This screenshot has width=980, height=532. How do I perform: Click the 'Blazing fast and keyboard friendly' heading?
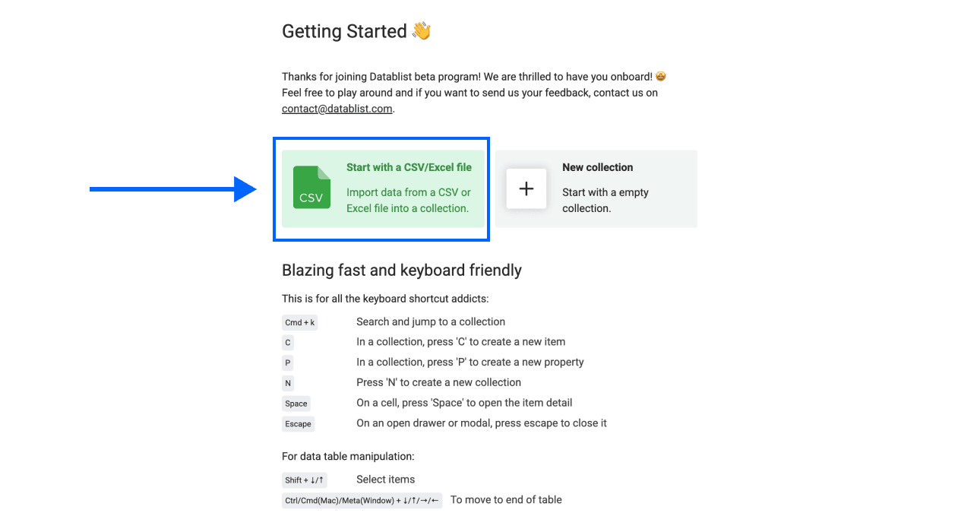pyautogui.click(x=401, y=270)
